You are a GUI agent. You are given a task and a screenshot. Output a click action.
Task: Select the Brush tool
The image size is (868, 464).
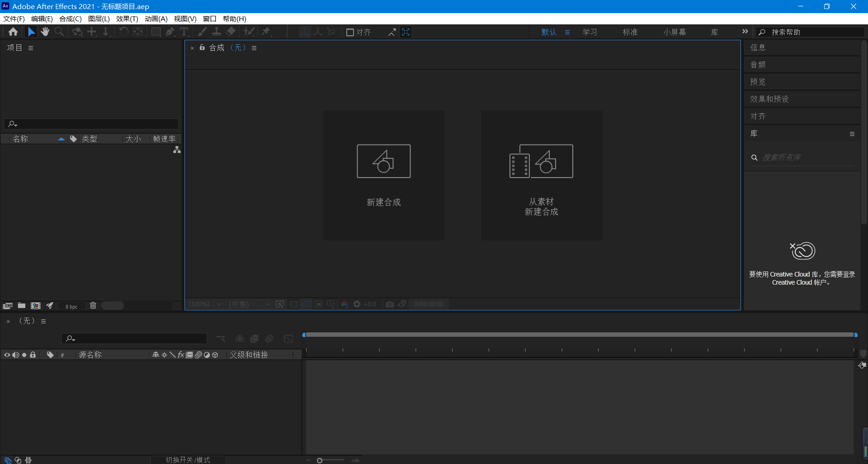[201, 32]
